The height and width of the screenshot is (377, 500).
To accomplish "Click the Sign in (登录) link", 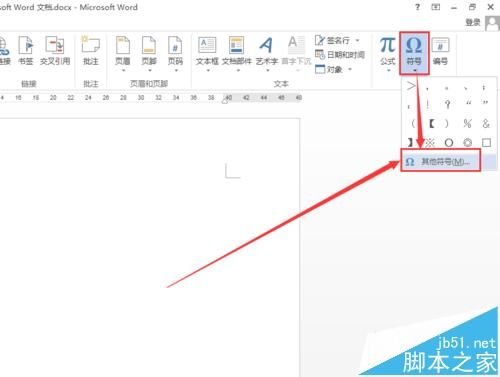I will pos(473,22).
